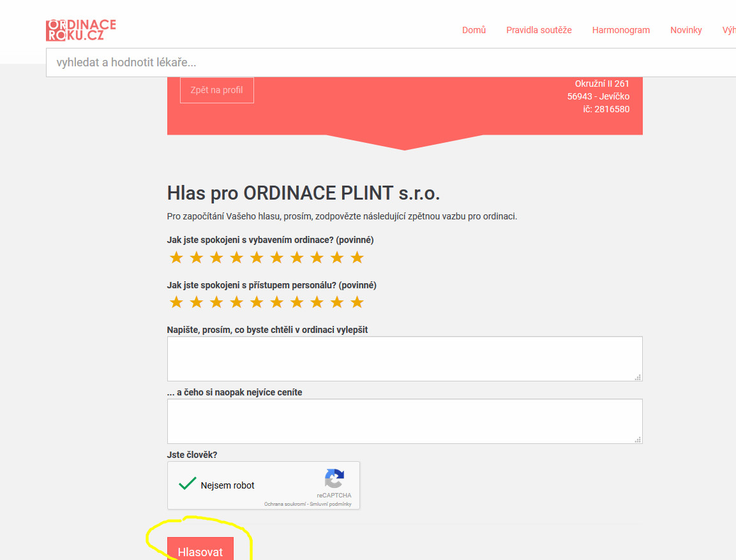Click the 'co byste chtěli vylepšit' text area

405,359
